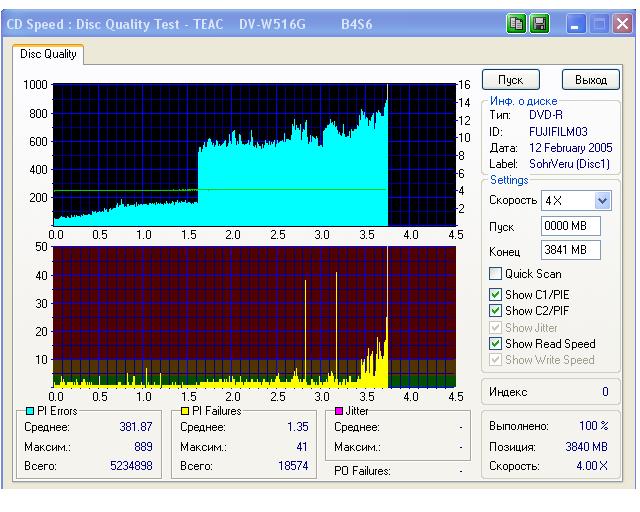Click the green floppy disk save icon
The width and height of the screenshot is (640, 512).
[539, 22]
